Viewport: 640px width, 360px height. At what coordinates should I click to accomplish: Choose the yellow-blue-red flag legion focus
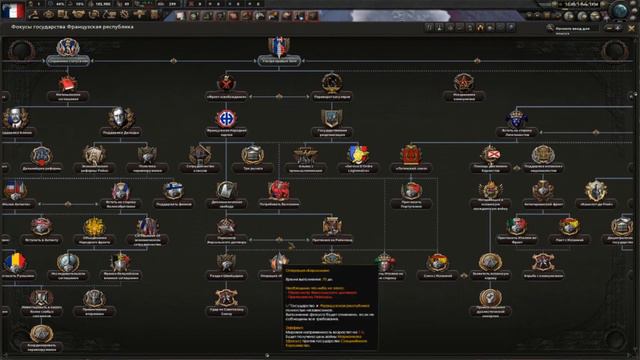358,159
